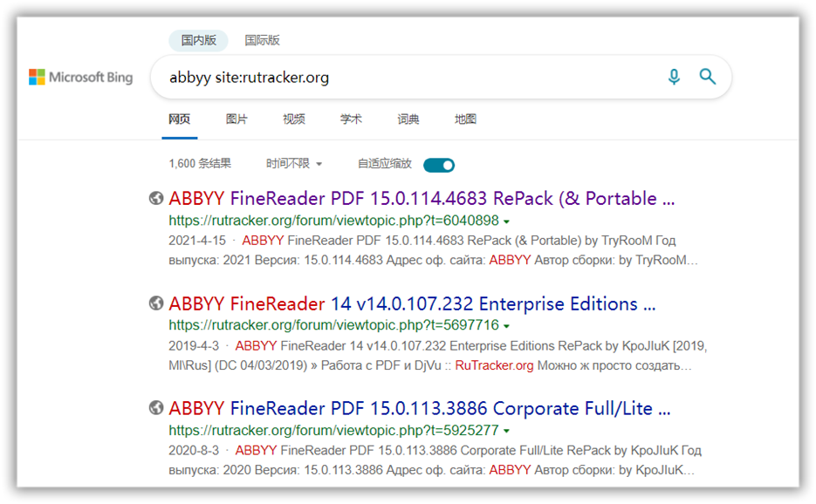Select the 词典 search tab
This screenshot has width=816, height=504.
pos(408,119)
